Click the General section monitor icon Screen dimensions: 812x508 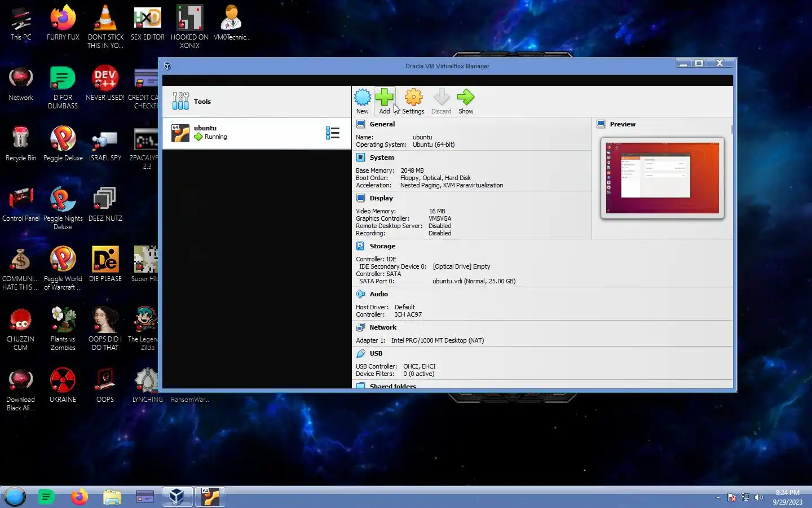(x=361, y=124)
